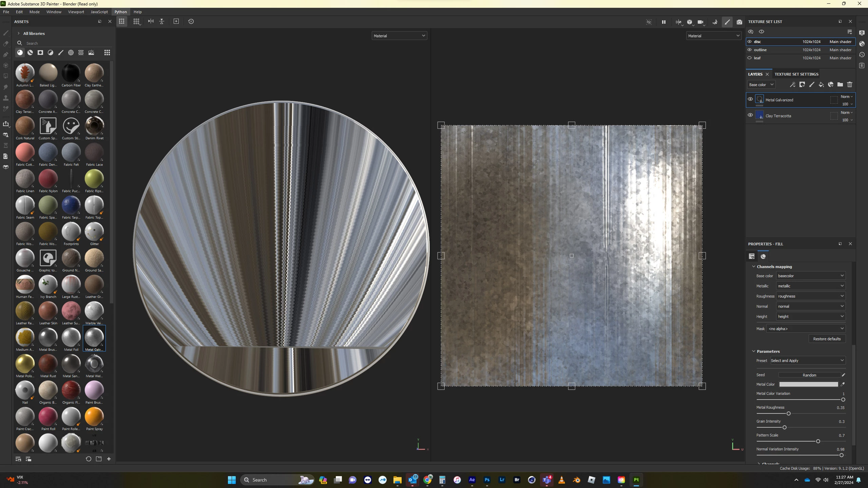The width and height of the screenshot is (868, 488).
Task: Filter assets by brushes icon
Action: click(x=61, y=53)
